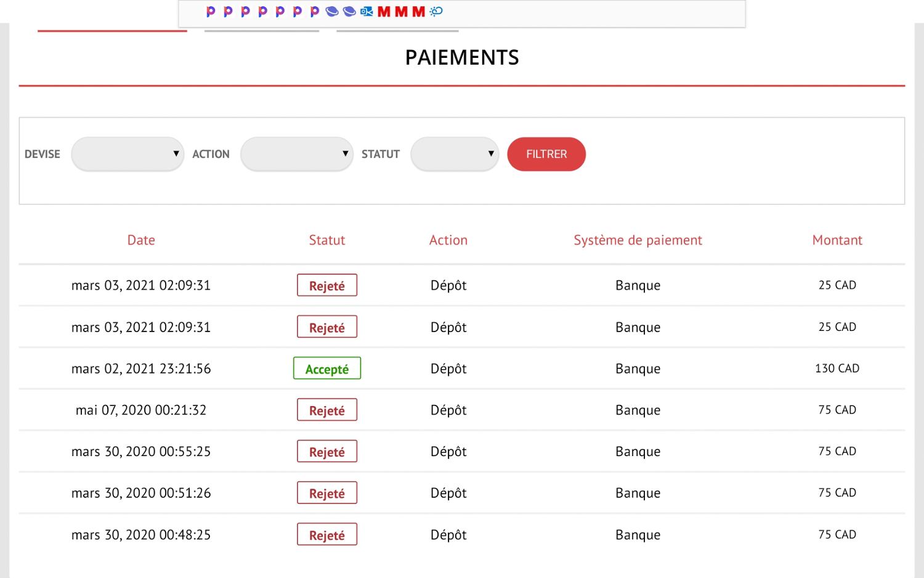This screenshot has width=924, height=578.
Task: Select the leftmost red M icon
Action: coord(384,11)
